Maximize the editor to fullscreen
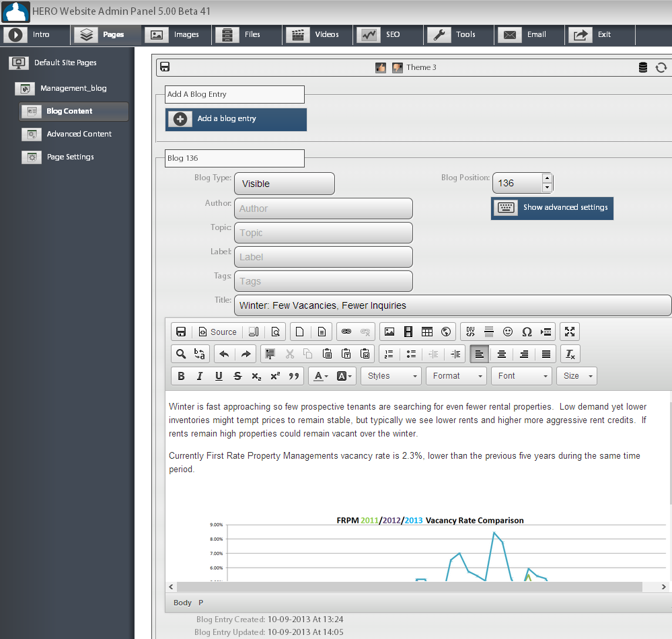This screenshot has width=672, height=639. click(x=570, y=332)
